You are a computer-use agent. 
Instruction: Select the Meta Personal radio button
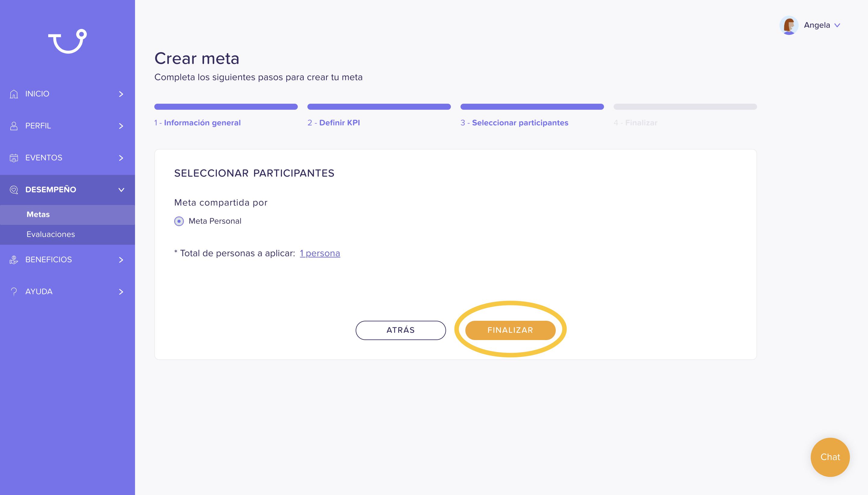[179, 221]
